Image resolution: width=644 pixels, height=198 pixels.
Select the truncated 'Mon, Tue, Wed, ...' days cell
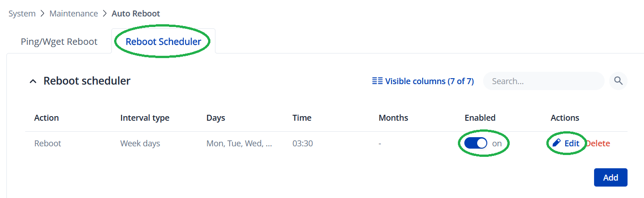tap(239, 143)
